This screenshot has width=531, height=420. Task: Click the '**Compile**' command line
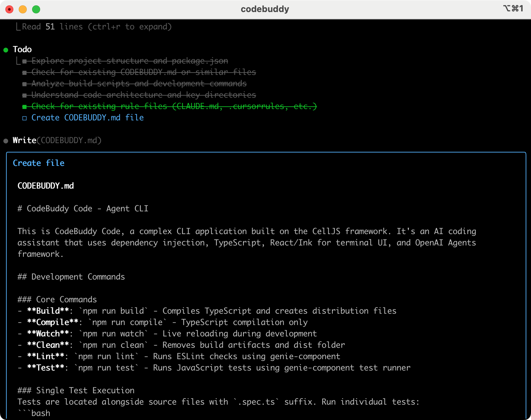[163, 322]
